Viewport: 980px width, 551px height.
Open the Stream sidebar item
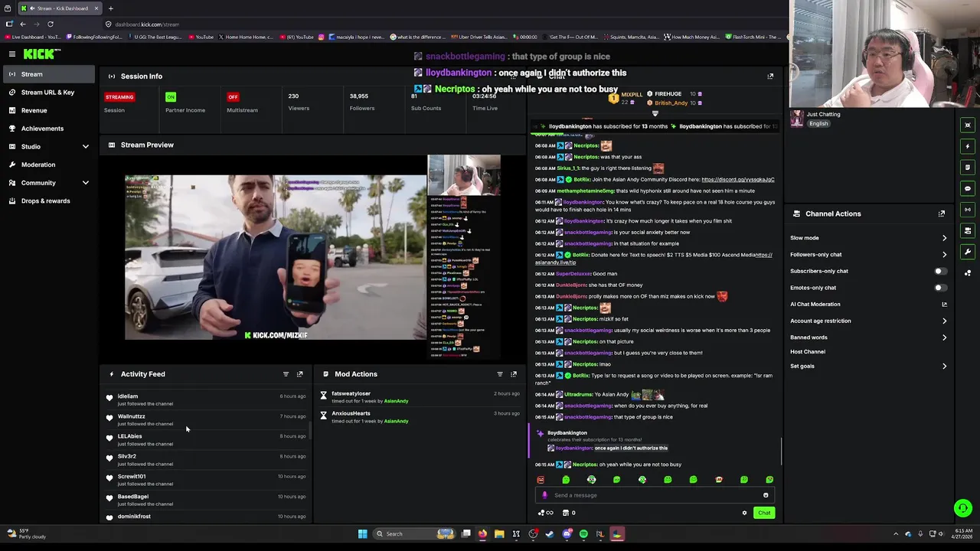point(47,74)
